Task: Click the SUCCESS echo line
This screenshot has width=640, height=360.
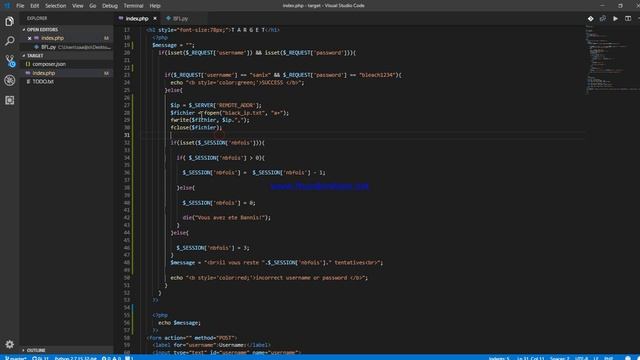Action: point(238,83)
